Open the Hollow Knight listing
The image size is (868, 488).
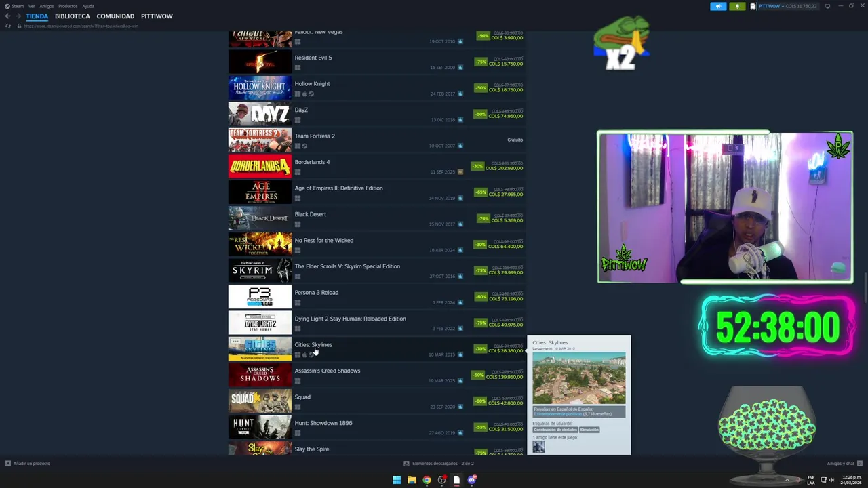tap(377, 88)
